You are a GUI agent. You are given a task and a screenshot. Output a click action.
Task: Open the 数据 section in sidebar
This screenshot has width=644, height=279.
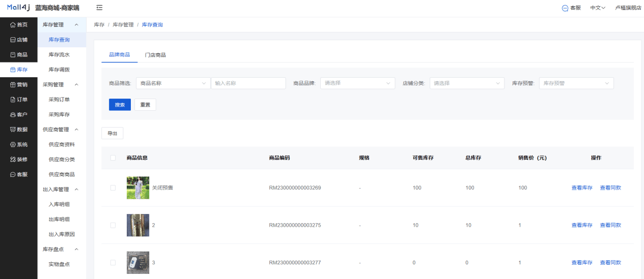point(19,130)
